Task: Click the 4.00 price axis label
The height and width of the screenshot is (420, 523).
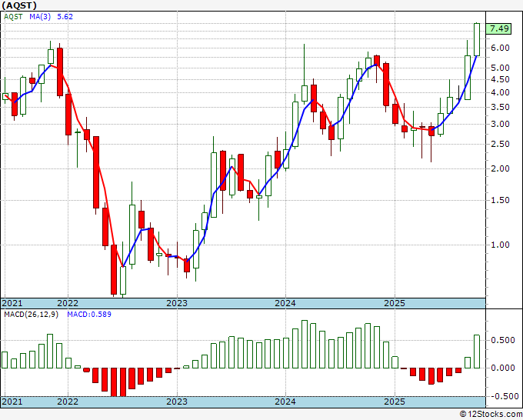Action: pyautogui.click(x=500, y=93)
